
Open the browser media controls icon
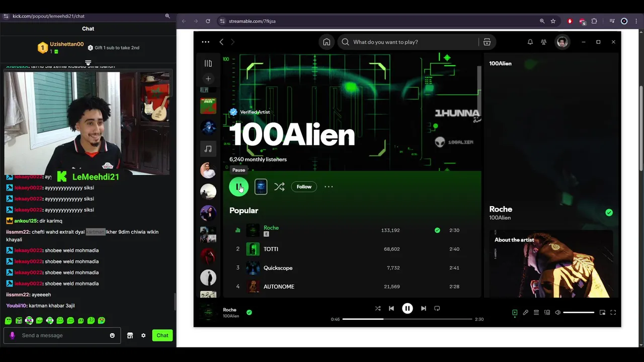coord(612,21)
